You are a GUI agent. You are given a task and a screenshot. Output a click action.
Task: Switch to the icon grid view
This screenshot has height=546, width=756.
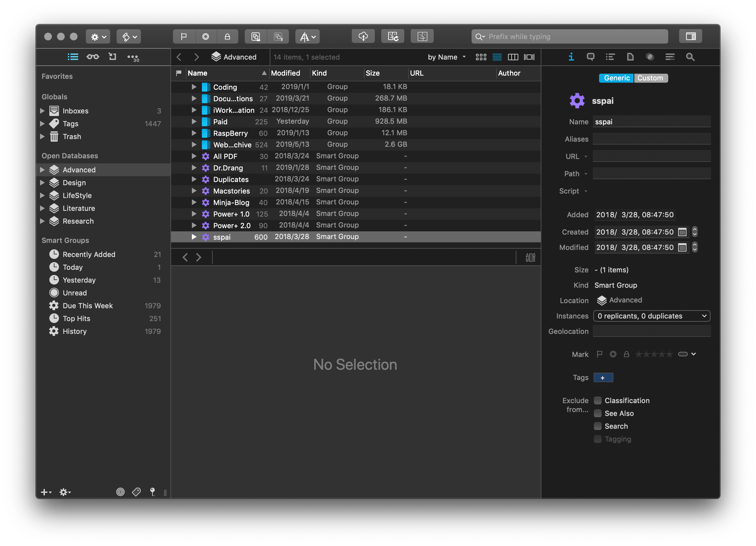click(481, 57)
